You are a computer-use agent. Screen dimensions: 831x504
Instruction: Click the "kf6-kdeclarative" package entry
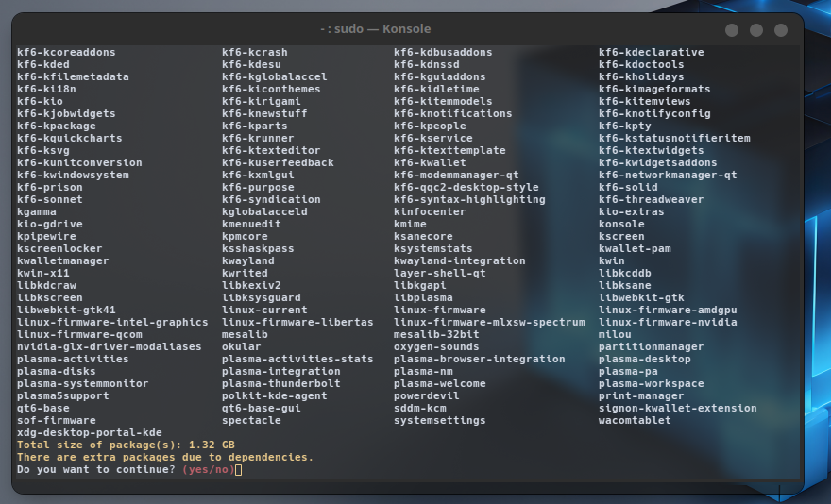(651, 52)
